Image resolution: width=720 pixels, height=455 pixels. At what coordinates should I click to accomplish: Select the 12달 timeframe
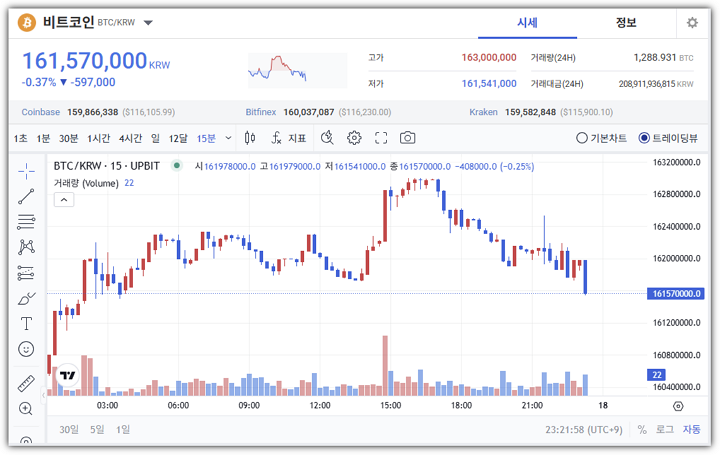tap(178, 138)
